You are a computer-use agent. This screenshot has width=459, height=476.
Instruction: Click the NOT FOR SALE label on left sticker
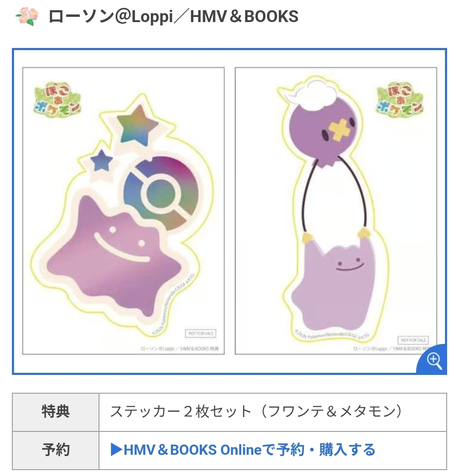point(201,333)
